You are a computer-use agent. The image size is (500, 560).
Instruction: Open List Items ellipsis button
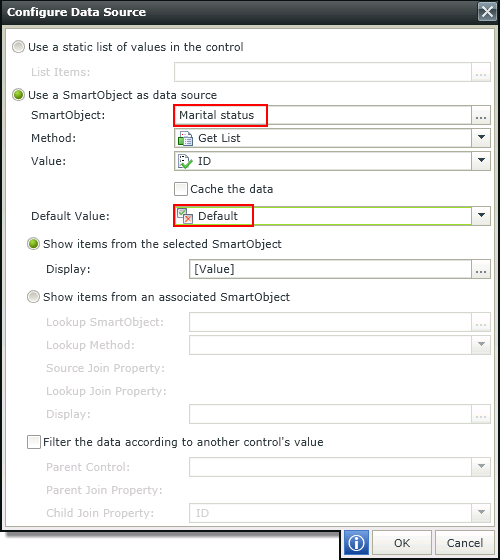click(481, 72)
